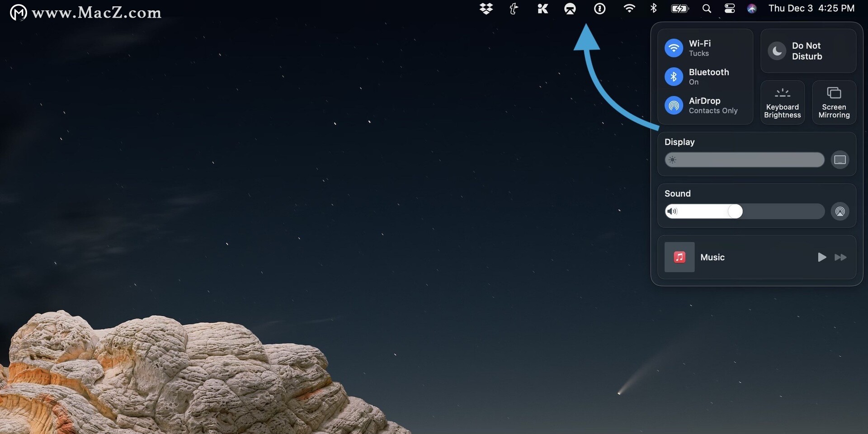Image resolution: width=868 pixels, height=434 pixels.
Task: Click the Sound volume slider knob
Action: point(735,211)
